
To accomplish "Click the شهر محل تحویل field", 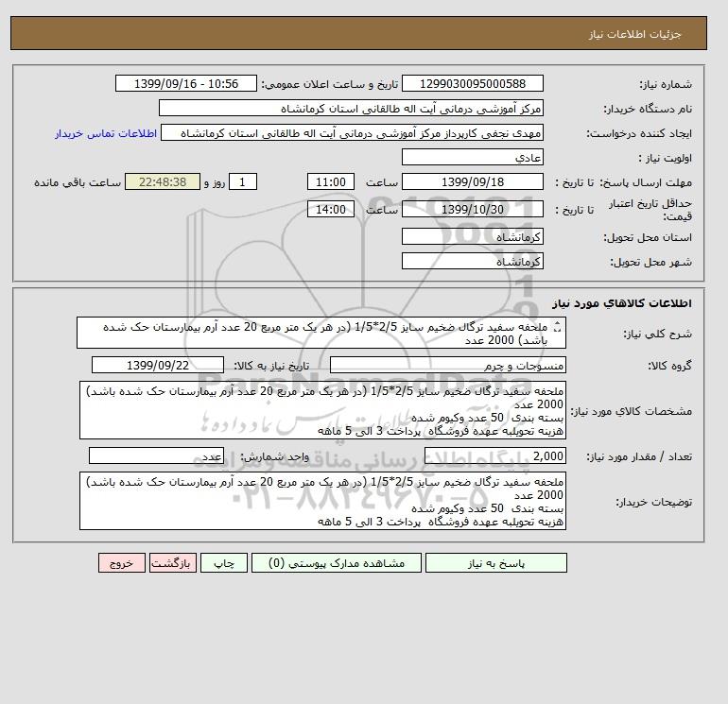I will (472, 261).
